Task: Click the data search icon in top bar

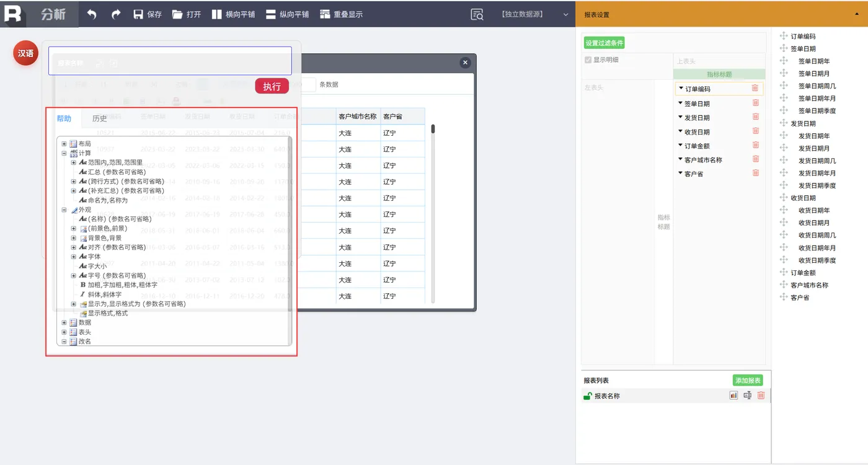Action: (x=477, y=14)
